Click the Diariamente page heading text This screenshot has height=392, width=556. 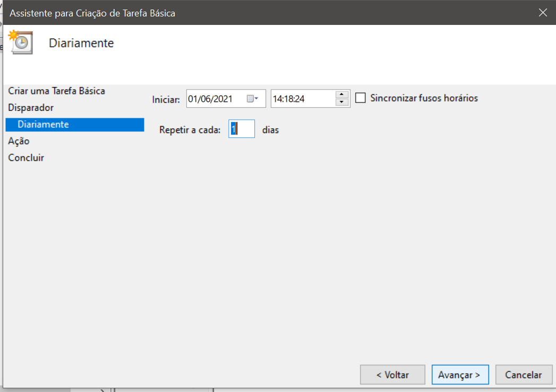[x=81, y=43]
